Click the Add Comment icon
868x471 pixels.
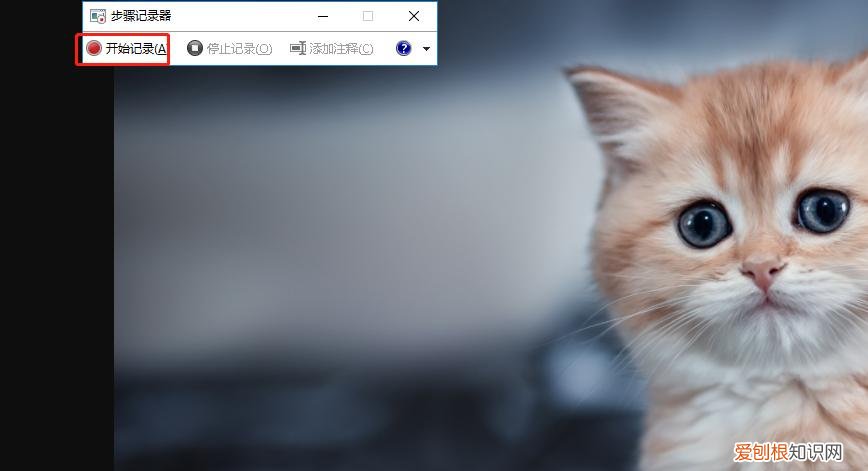(x=298, y=48)
